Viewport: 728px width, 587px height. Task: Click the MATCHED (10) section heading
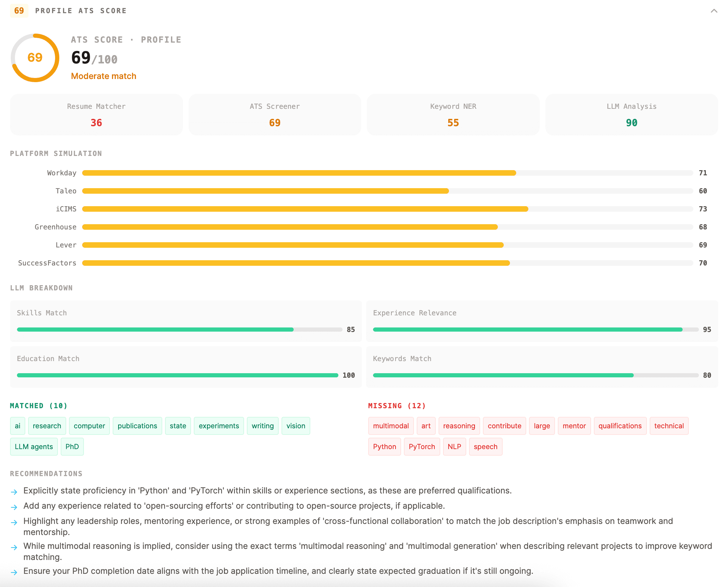pyautogui.click(x=38, y=406)
